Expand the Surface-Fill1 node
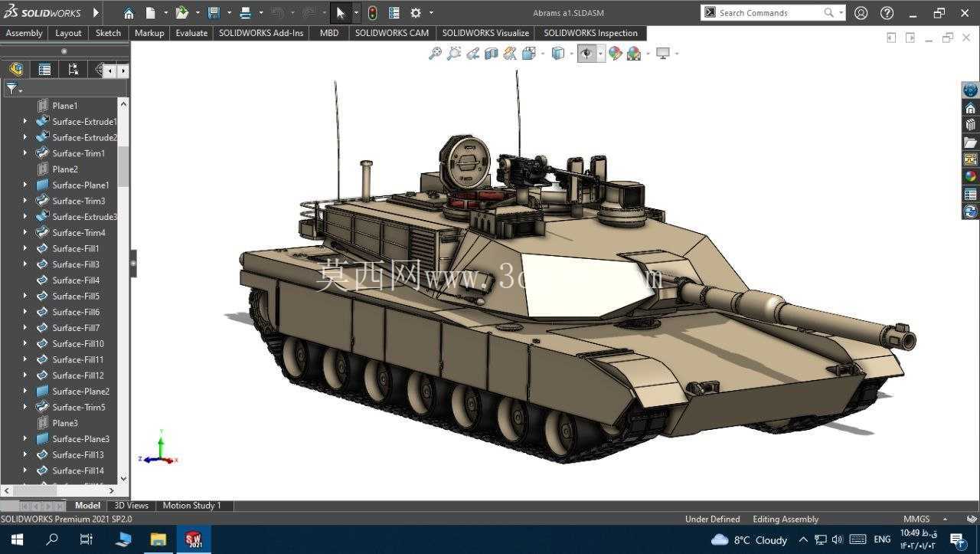This screenshot has height=554, width=980. click(24, 248)
